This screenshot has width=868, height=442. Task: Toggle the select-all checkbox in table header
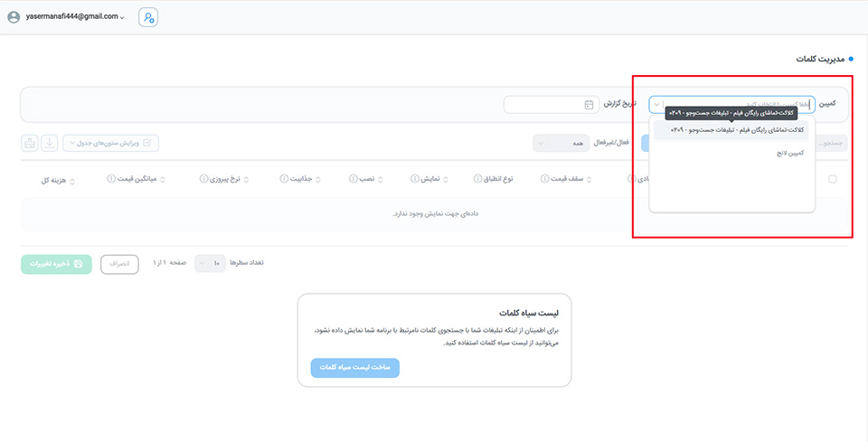(x=832, y=179)
